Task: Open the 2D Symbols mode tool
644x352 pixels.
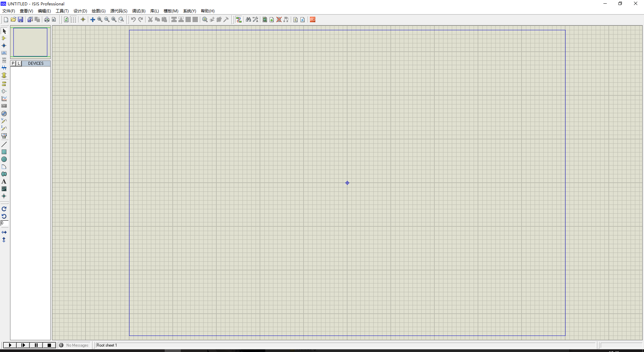Action: (4, 189)
